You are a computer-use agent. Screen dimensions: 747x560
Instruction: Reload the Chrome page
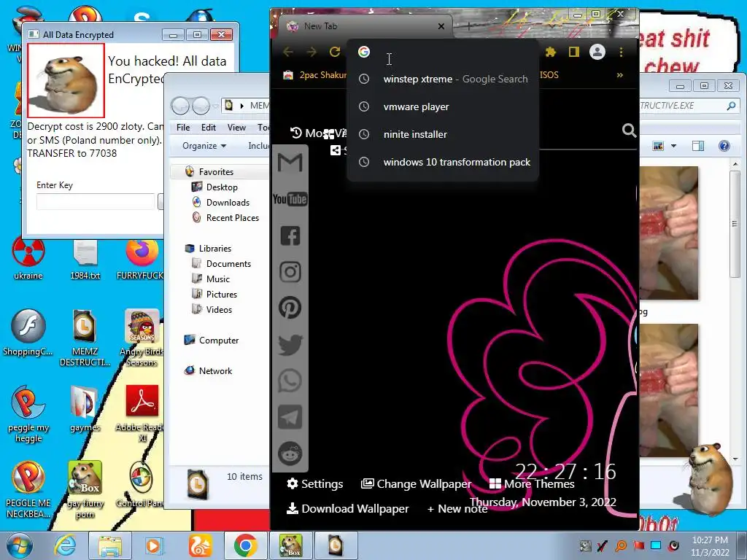[335, 52]
